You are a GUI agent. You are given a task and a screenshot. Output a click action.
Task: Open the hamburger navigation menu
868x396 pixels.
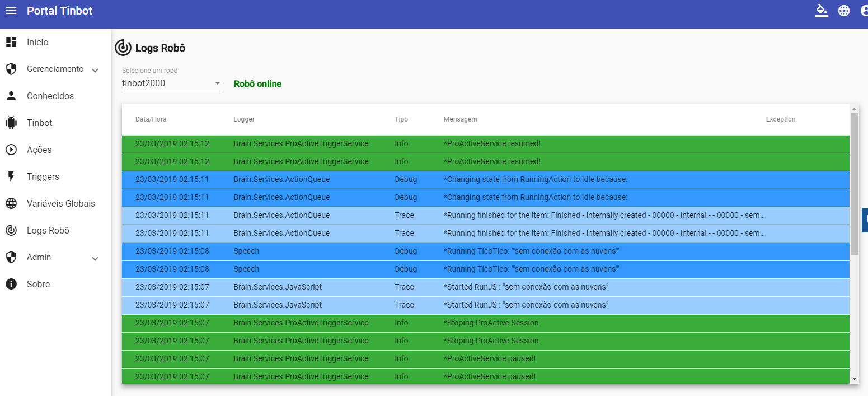[x=11, y=11]
